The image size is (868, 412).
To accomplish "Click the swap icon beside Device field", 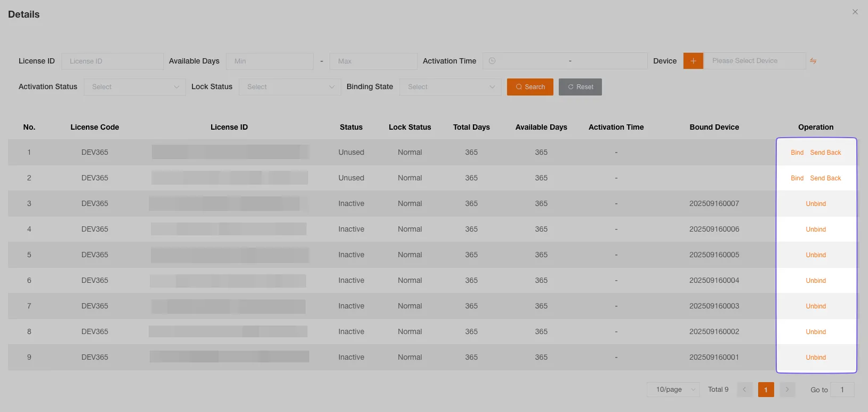I will [813, 61].
